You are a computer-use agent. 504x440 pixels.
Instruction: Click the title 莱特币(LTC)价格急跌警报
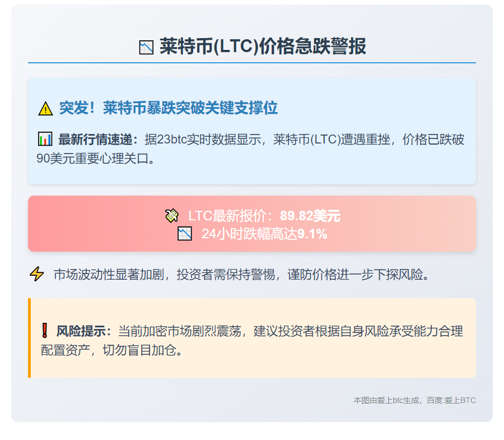point(263,47)
